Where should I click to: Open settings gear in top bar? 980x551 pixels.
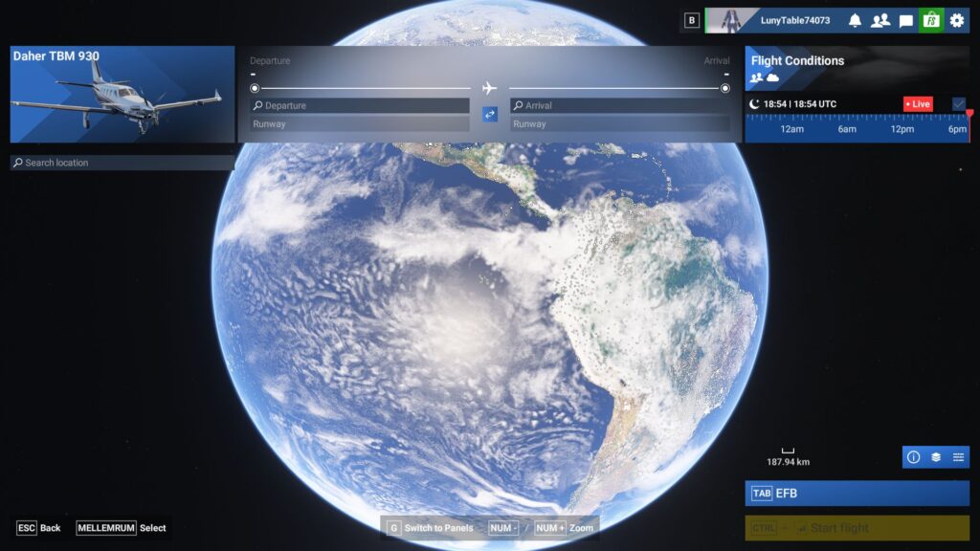(x=956, y=20)
